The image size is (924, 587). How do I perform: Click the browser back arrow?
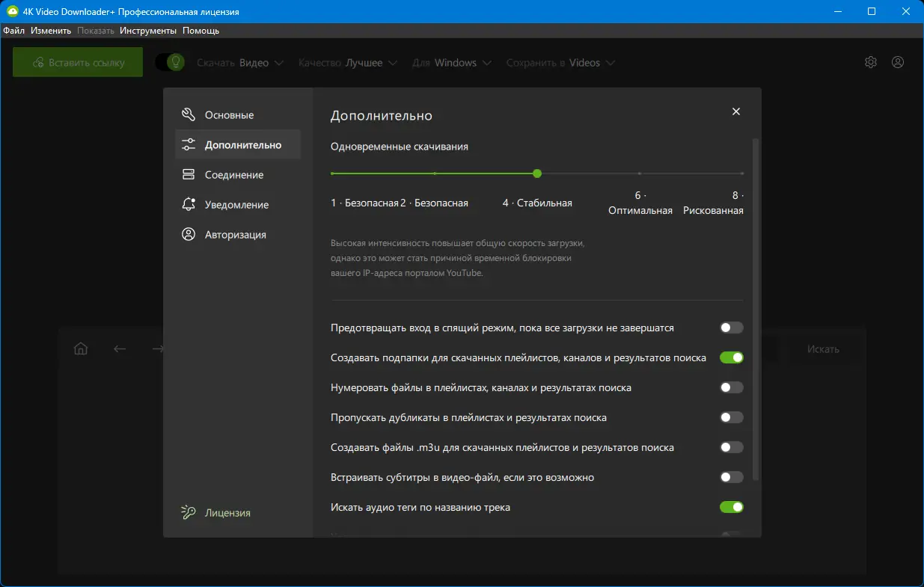(x=120, y=348)
